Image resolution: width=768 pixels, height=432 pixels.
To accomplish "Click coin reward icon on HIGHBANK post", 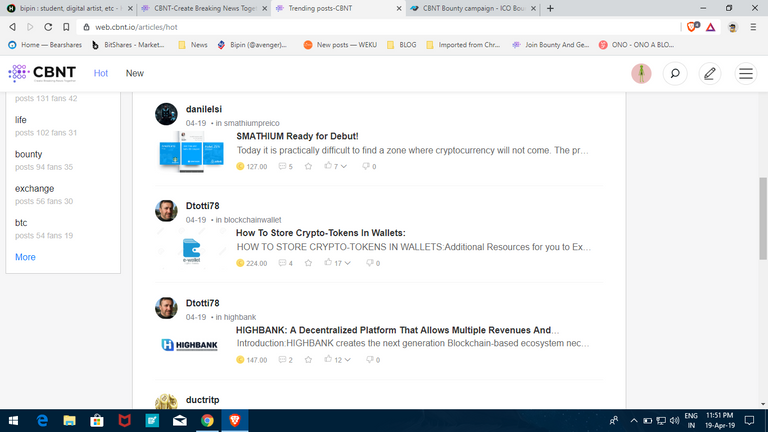I will pyautogui.click(x=240, y=360).
